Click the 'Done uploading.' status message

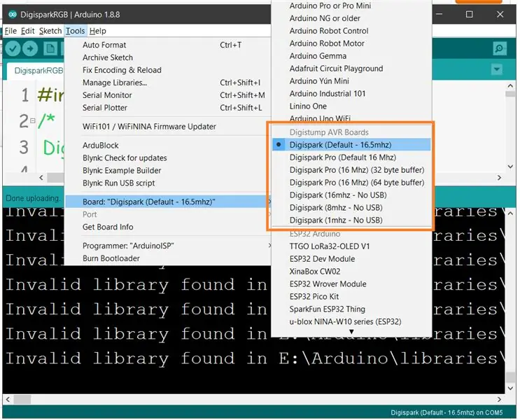pos(33,198)
